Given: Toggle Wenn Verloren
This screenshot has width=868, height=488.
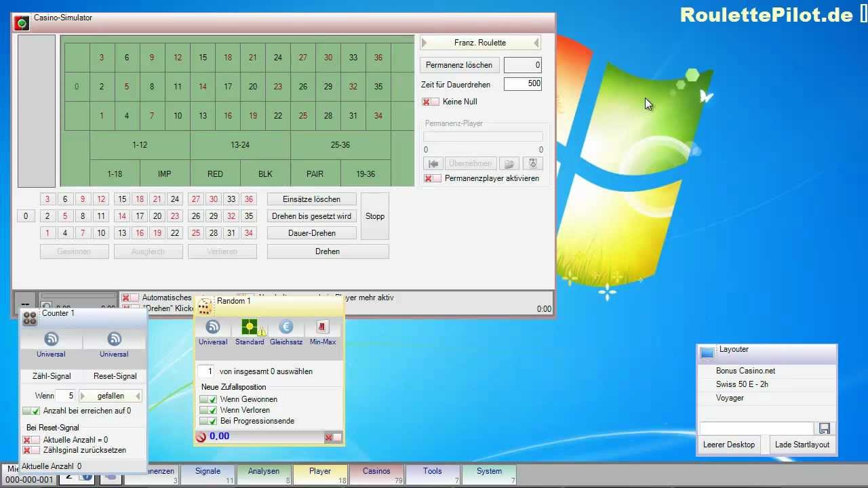Looking at the screenshot, I should pos(208,410).
